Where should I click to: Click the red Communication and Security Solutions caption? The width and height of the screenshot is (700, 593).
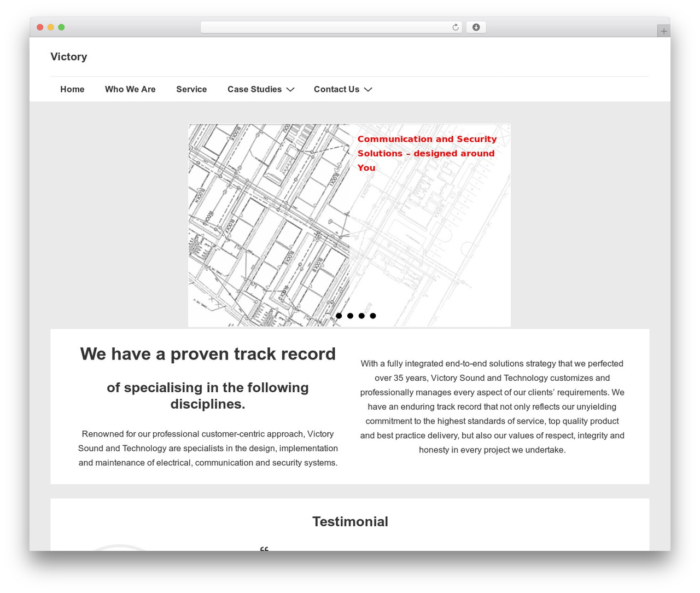coord(427,153)
